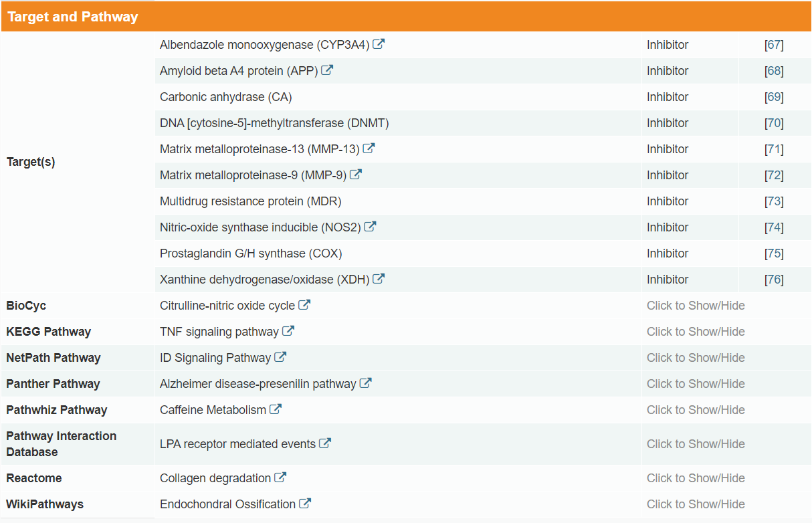The image size is (812, 523).
Task: Open MMP-13 external link icon
Action: click(369, 148)
